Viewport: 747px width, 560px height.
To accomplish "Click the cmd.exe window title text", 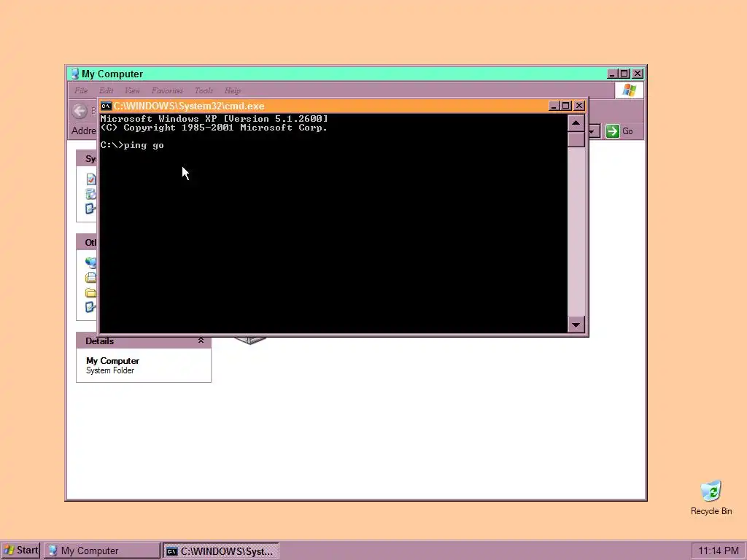I will click(189, 106).
